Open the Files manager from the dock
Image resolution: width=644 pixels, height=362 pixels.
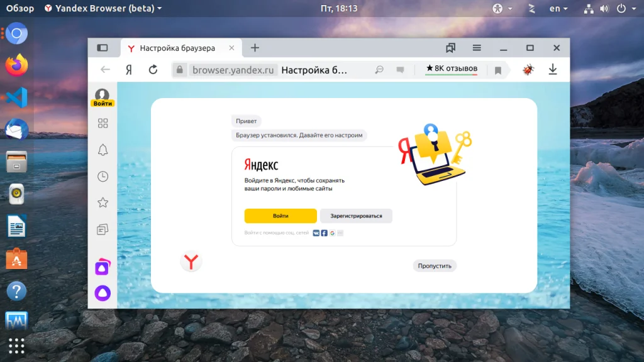16,162
